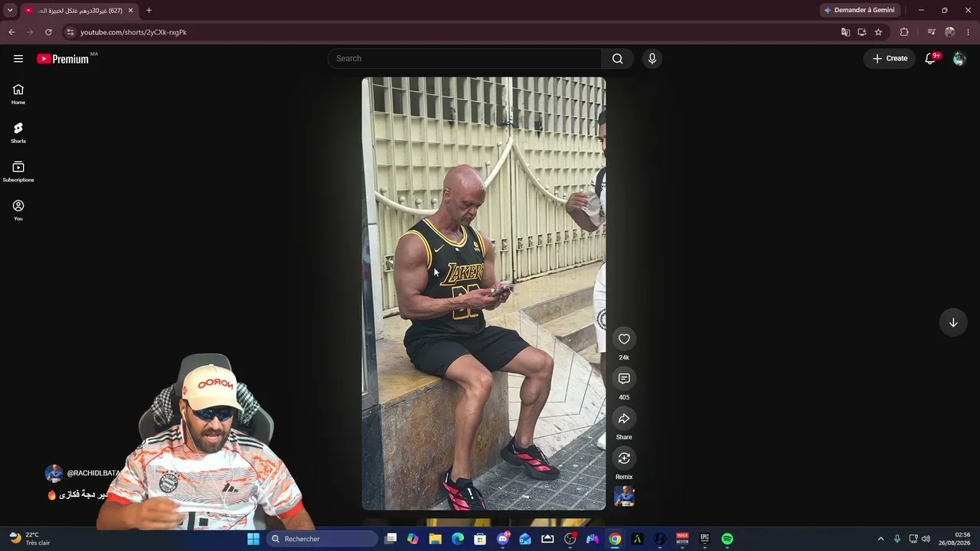
Task: Click Demander à Gemini button
Action: 859,10
